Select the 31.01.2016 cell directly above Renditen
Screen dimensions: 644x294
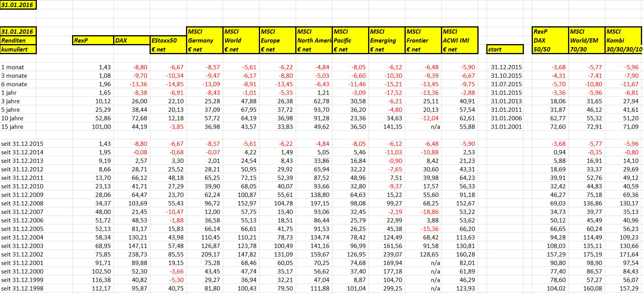18,31
